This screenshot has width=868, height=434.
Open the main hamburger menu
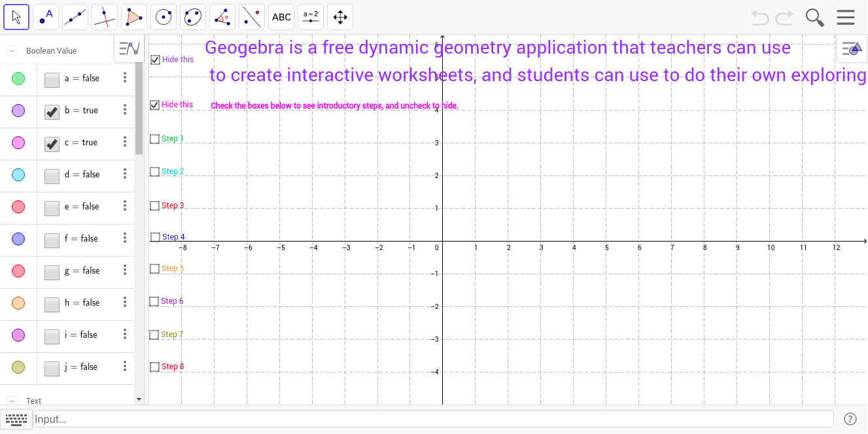tap(846, 17)
